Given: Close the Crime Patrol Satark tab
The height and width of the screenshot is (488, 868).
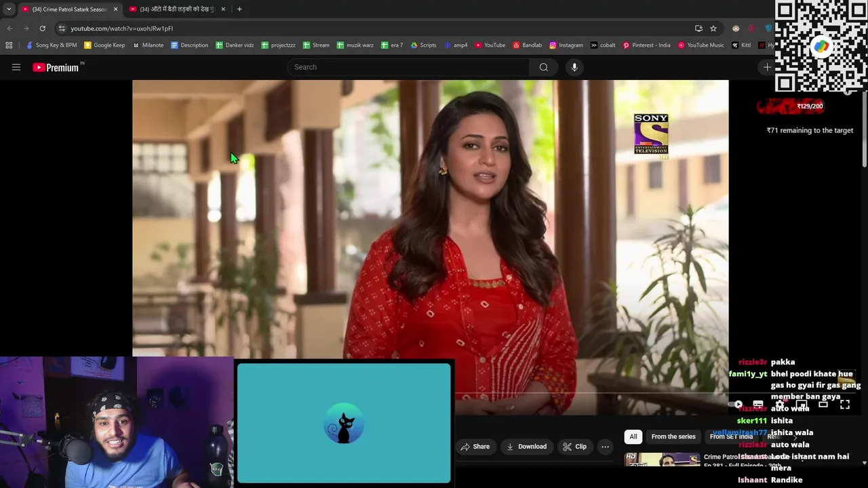Looking at the screenshot, I should point(115,9).
